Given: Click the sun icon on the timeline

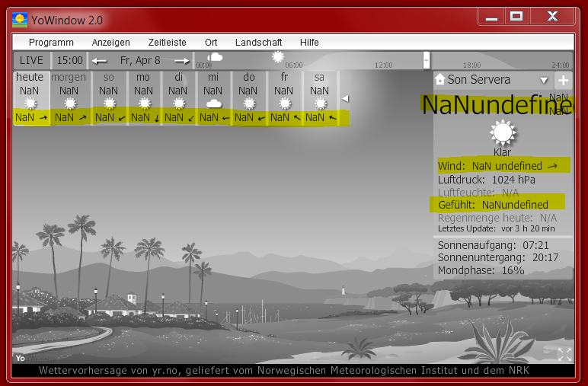Looking at the screenshot, I should (278, 56).
